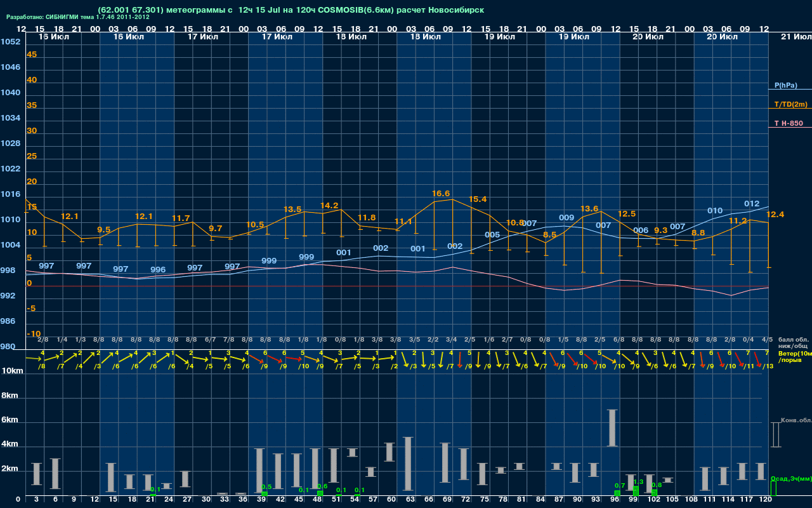Click the Осад,3ч(мм) legend text
This screenshot has width=812, height=508.
click(x=791, y=478)
